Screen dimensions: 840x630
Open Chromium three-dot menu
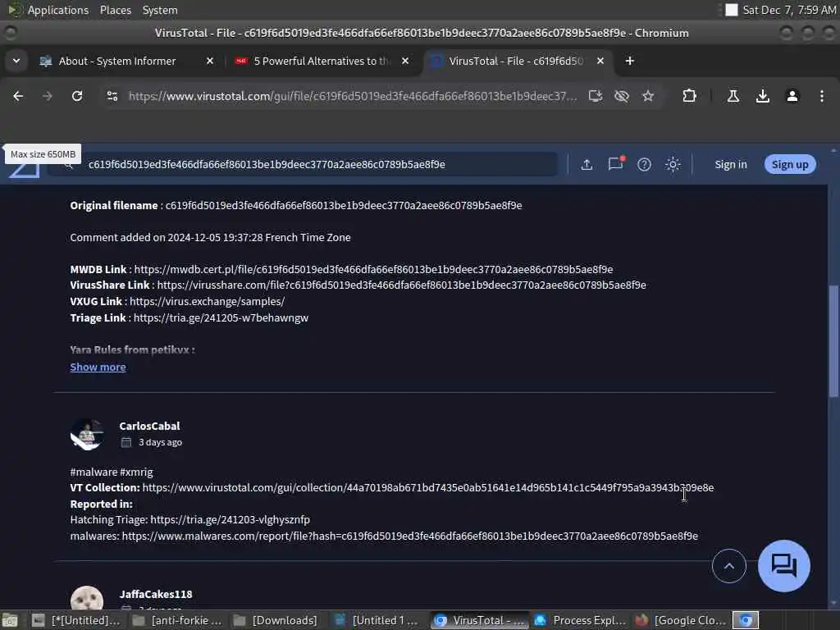[822, 96]
